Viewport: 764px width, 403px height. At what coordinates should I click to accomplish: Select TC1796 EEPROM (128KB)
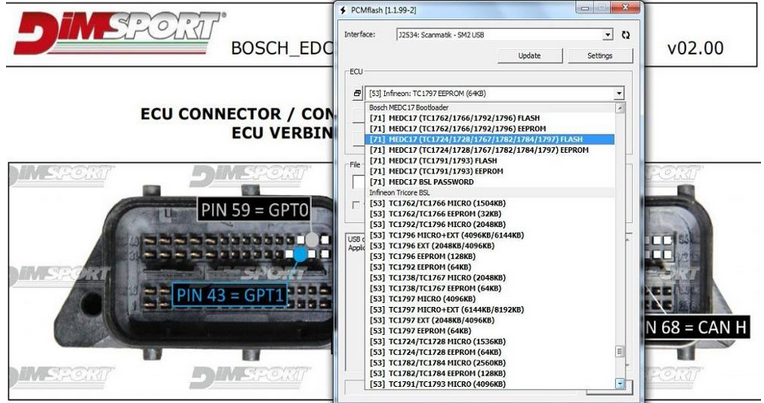tap(489, 257)
